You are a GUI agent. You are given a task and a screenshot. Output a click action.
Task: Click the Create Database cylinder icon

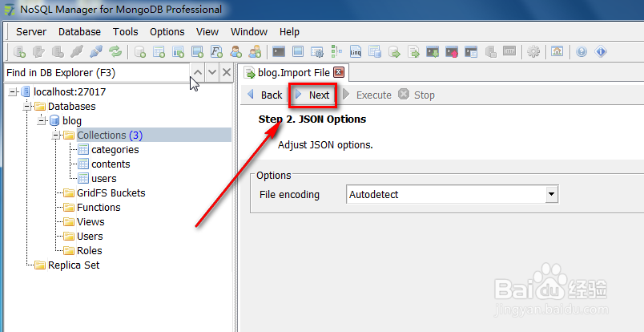point(140,51)
